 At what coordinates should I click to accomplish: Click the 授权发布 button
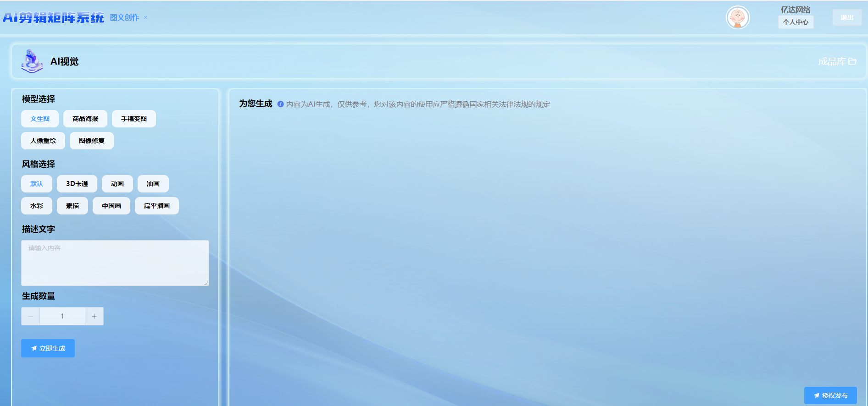point(830,395)
